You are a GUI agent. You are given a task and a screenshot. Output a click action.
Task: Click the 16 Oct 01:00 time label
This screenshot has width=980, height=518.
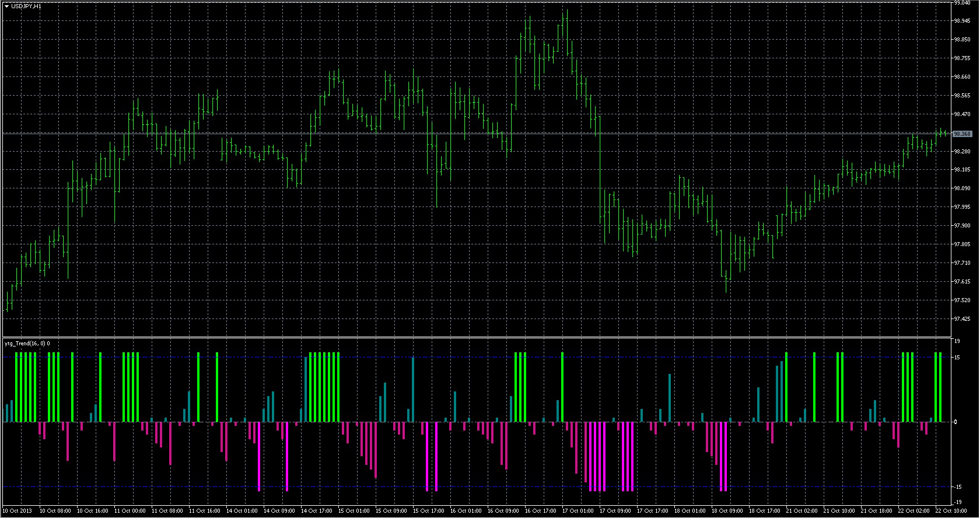pos(466,511)
